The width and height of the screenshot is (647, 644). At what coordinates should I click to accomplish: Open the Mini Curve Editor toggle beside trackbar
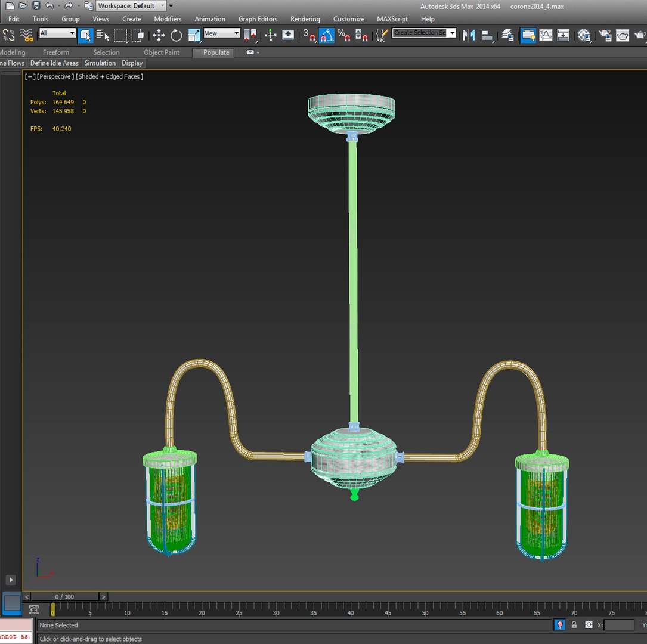(34, 610)
